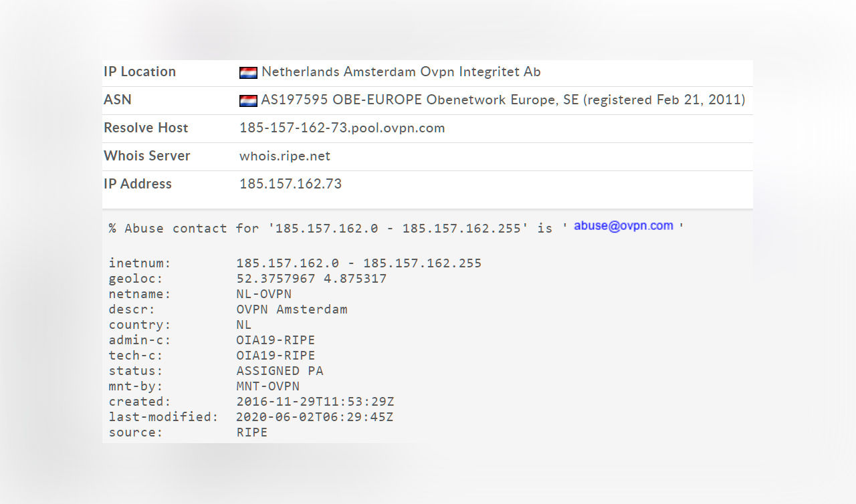Select geoloc coordinates 52.3757967 4.875317
The width and height of the screenshot is (856, 504).
tap(312, 278)
